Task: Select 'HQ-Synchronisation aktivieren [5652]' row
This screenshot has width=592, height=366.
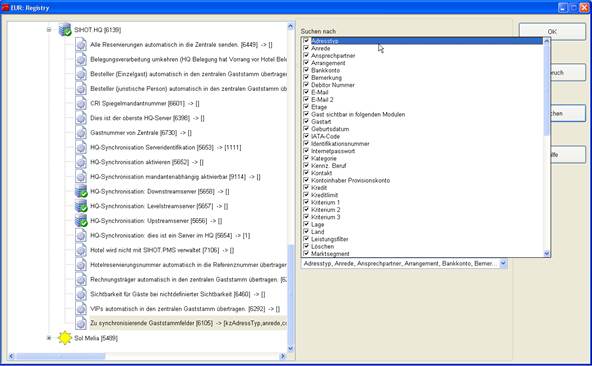Action: (x=147, y=162)
